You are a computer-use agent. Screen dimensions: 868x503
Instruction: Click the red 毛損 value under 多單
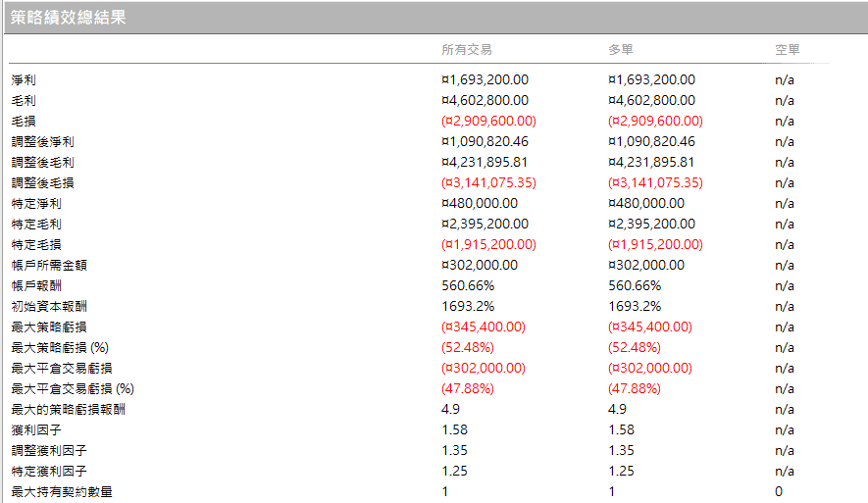655,121
